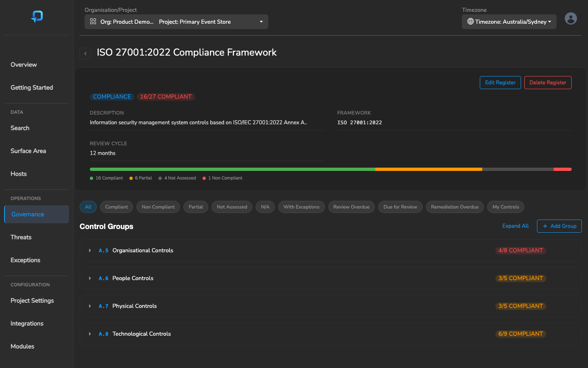
Task: Click the globe icon in timezone selector
Action: coord(470,22)
